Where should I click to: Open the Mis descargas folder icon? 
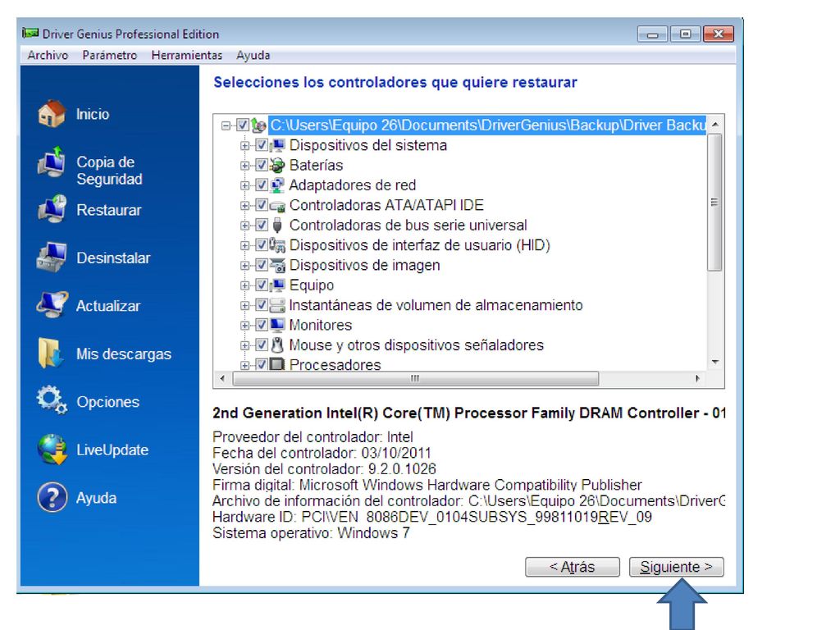51,354
